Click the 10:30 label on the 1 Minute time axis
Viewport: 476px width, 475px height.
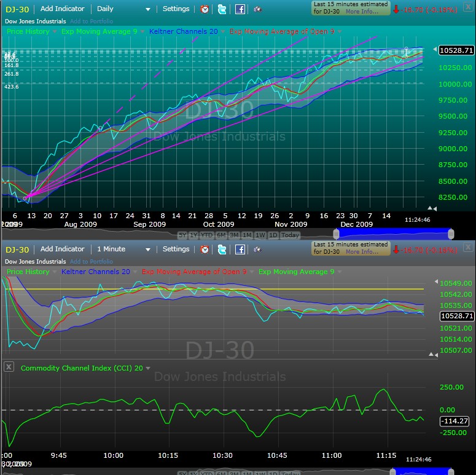(222, 455)
